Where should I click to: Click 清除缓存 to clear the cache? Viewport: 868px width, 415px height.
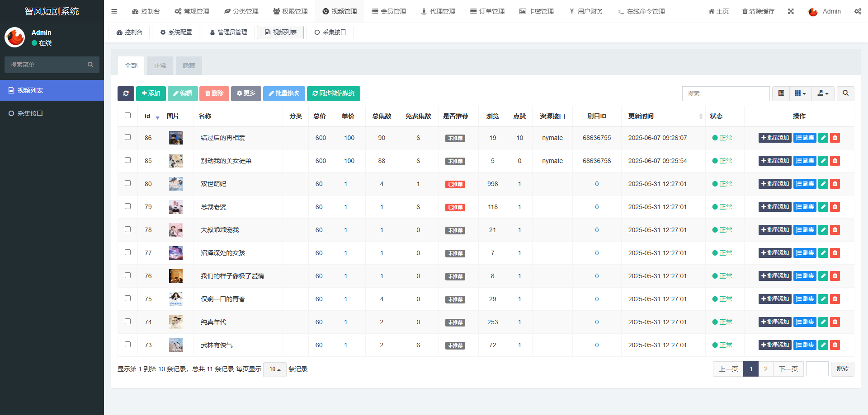[x=759, y=11]
